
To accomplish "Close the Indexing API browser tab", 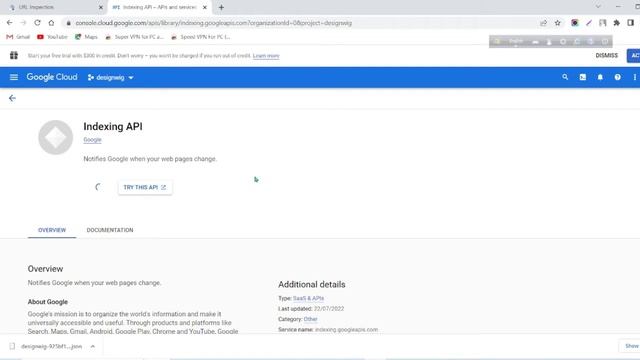I will [x=205, y=7].
